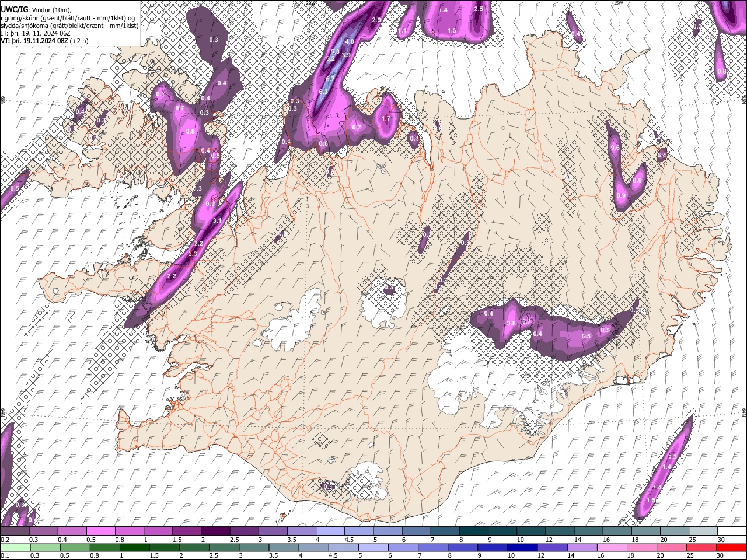Pick the pink lower-row swatch starting at 16
The image size is (747, 560).
coord(611,547)
